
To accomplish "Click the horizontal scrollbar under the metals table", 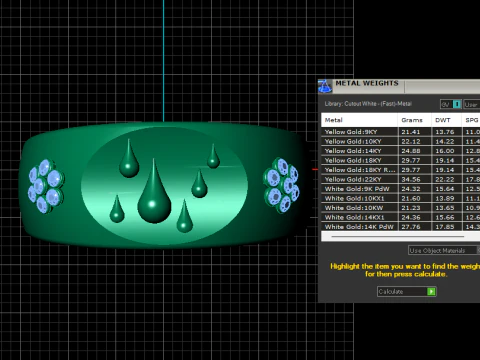I will (x=398, y=236).
